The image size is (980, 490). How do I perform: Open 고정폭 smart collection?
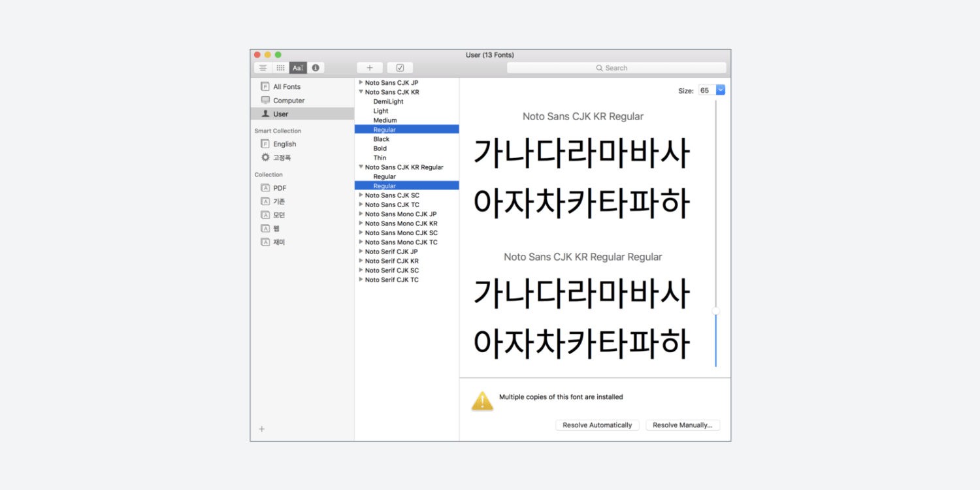pos(302,157)
